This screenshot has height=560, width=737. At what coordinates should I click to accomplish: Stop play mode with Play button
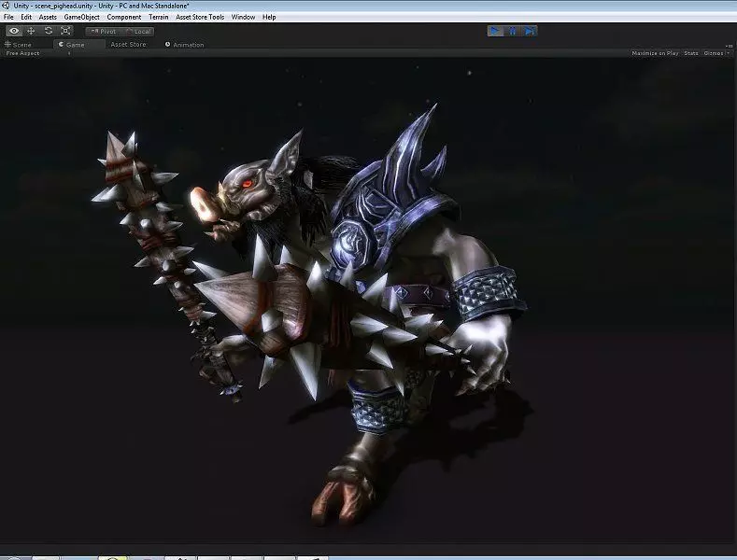pos(495,31)
